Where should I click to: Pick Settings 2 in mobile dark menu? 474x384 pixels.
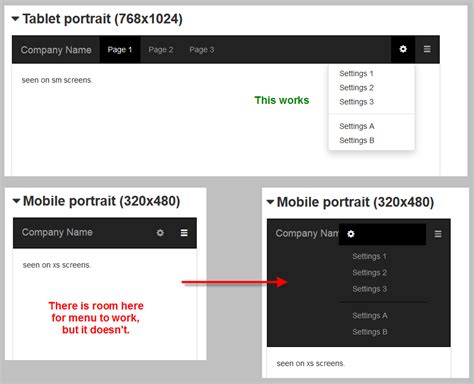[369, 273]
